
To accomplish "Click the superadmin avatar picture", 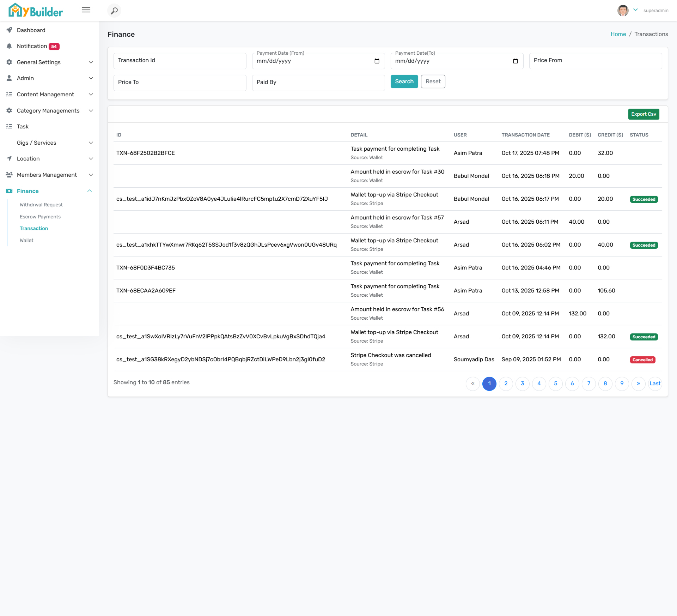I will point(623,11).
